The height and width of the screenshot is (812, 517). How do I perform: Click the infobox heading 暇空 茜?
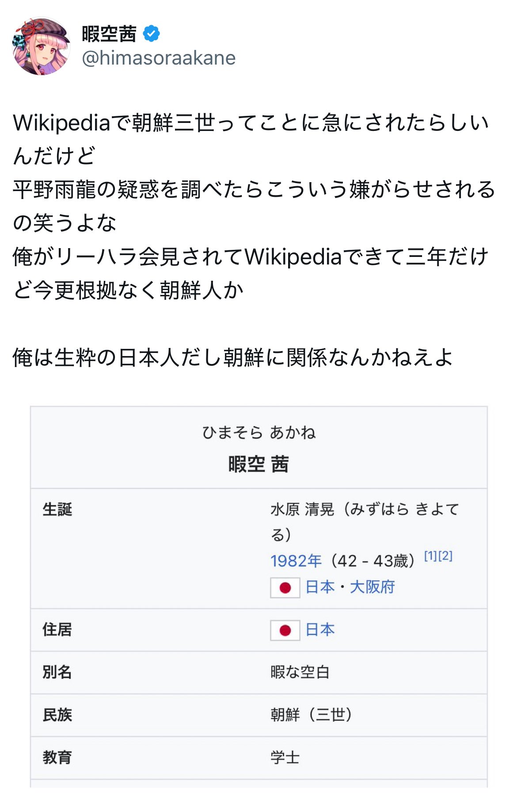pyautogui.click(x=258, y=464)
